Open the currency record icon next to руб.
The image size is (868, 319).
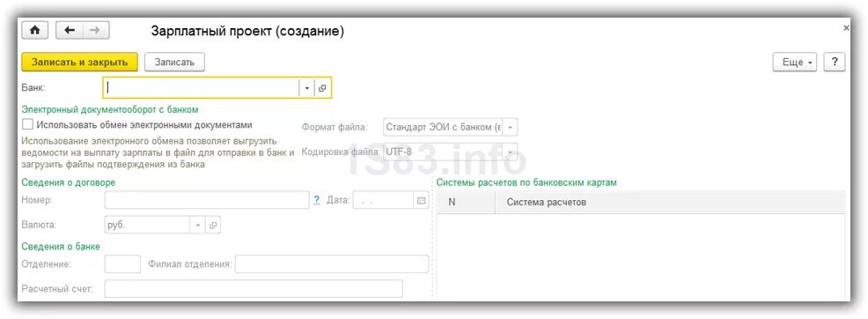213,225
